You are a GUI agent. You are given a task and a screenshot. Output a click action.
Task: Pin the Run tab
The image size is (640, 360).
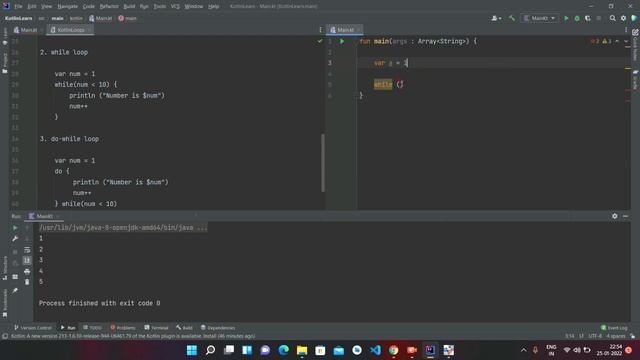click(15, 291)
